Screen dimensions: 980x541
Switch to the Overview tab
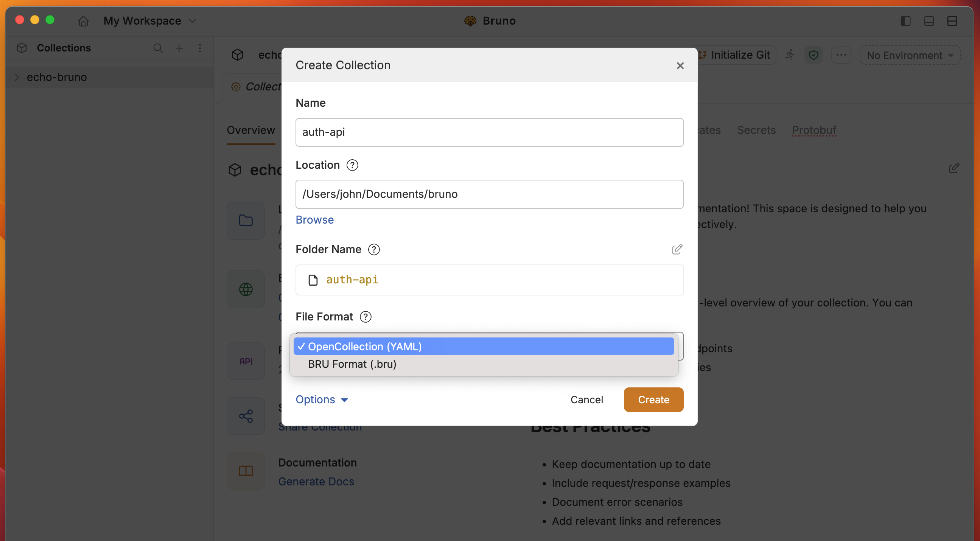(x=251, y=130)
